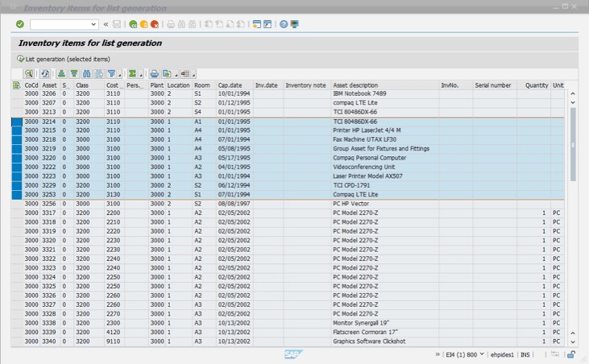Click List generation (selected items) button
This screenshot has height=364, width=589.
point(64,59)
